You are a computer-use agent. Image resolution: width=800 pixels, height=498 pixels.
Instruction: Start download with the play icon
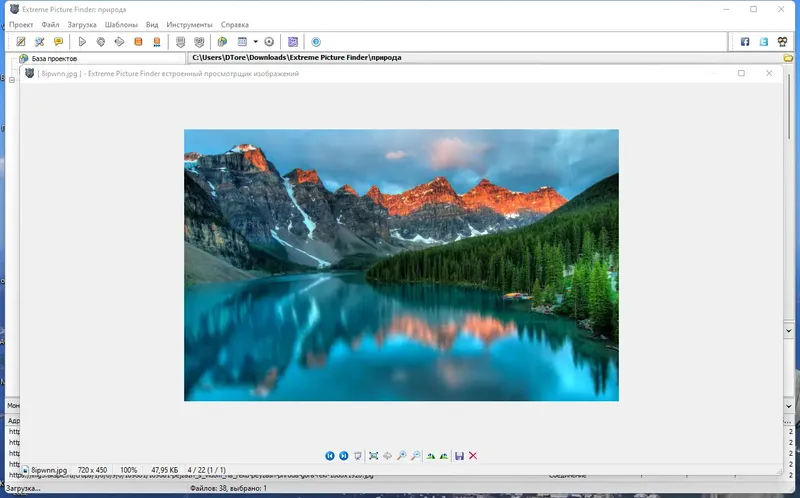pos(82,42)
